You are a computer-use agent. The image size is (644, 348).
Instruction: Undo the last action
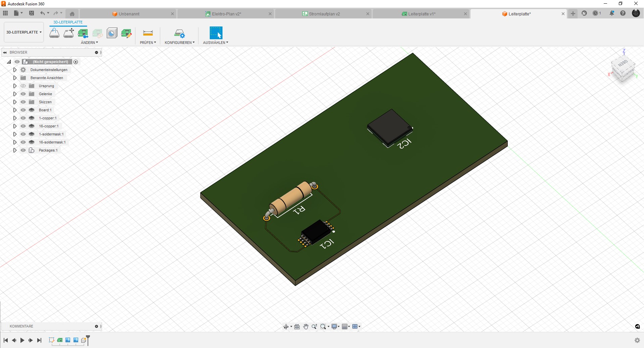[43, 13]
